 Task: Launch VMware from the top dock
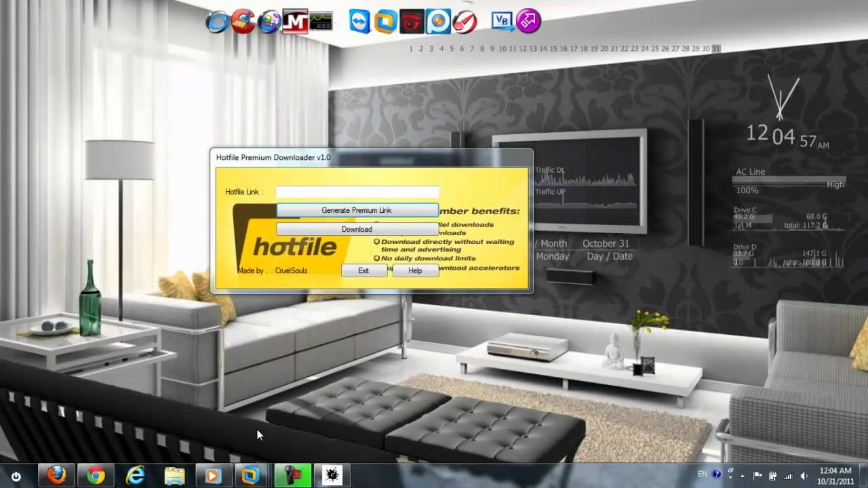[x=386, y=22]
